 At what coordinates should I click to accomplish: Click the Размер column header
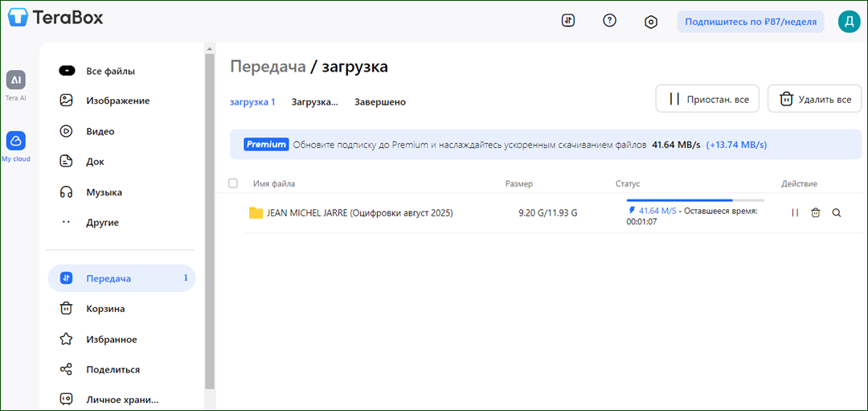tap(518, 183)
